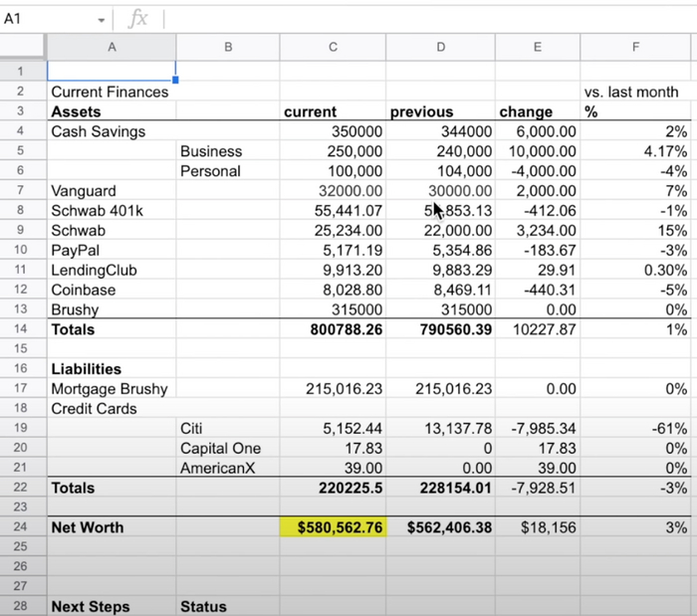697x616 pixels.
Task: Click the fx function icon
Action: 138,19
